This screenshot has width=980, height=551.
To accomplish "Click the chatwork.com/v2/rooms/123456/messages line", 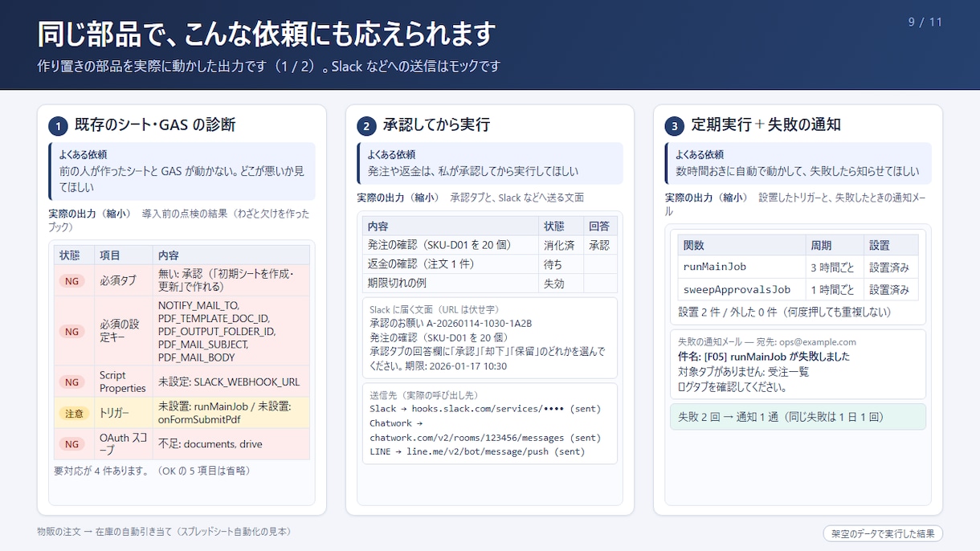I will point(484,438).
